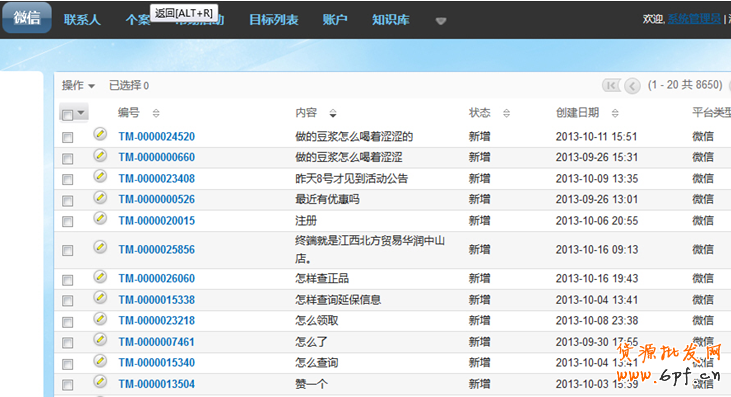Sort by 编号 column using sort arrows
The height and width of the screenshot is (397, 731).
(156, 113)
